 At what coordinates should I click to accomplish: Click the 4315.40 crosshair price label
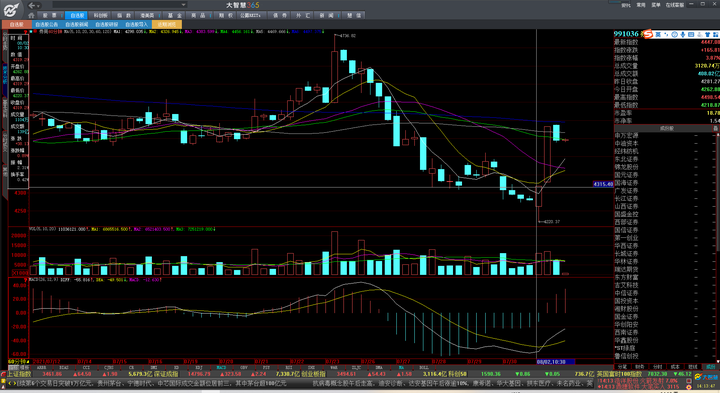[602, 184]
